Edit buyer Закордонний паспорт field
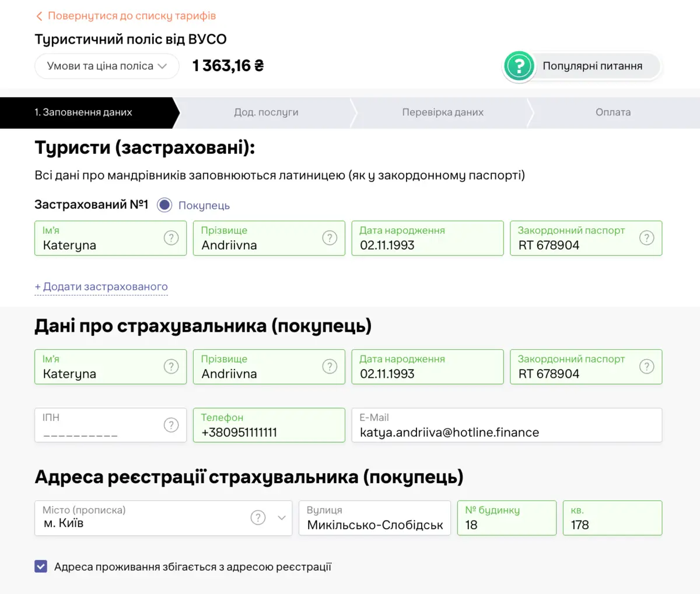Image resolution: width=700 pixels, height=594 pixels. (x=586, y=367)
